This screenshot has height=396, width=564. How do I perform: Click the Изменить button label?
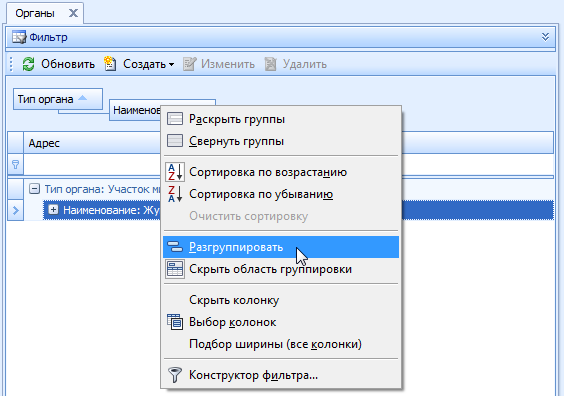(228, 64)
